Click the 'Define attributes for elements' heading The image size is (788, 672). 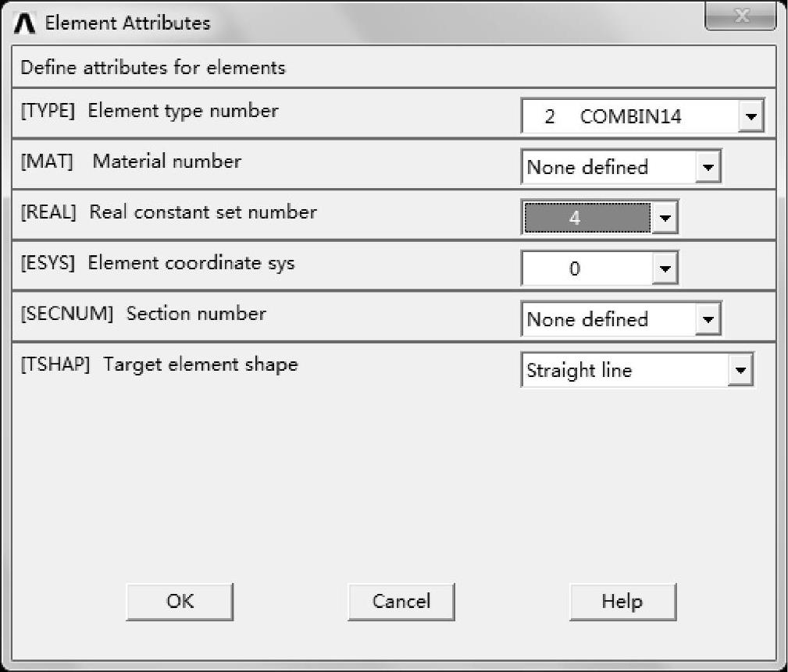coord(153,68)
